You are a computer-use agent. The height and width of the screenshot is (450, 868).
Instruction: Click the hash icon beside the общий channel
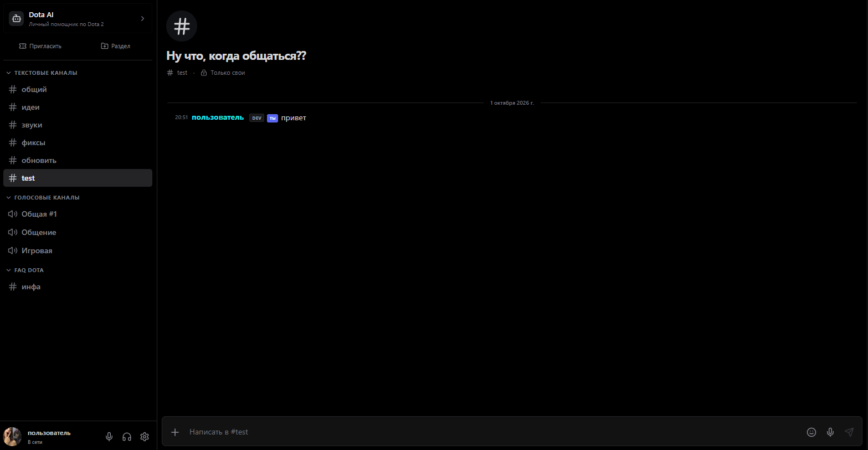point(13,89)
